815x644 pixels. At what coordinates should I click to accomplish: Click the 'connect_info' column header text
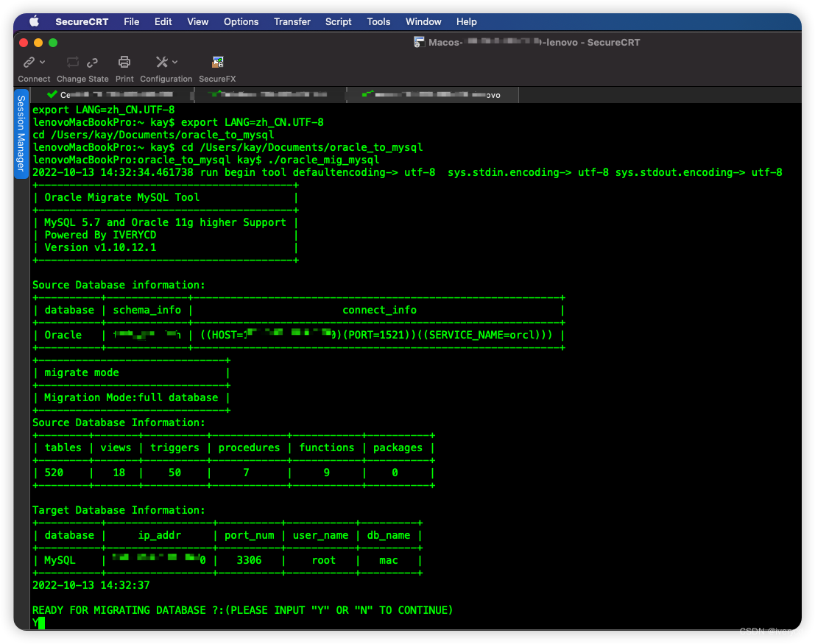pos(379,311)
